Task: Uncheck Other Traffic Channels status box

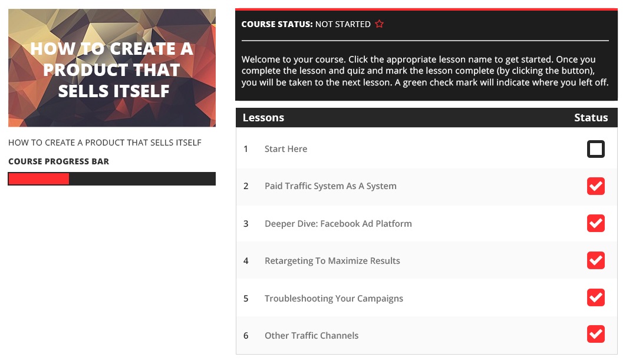Action: click(x=595, y=335)
